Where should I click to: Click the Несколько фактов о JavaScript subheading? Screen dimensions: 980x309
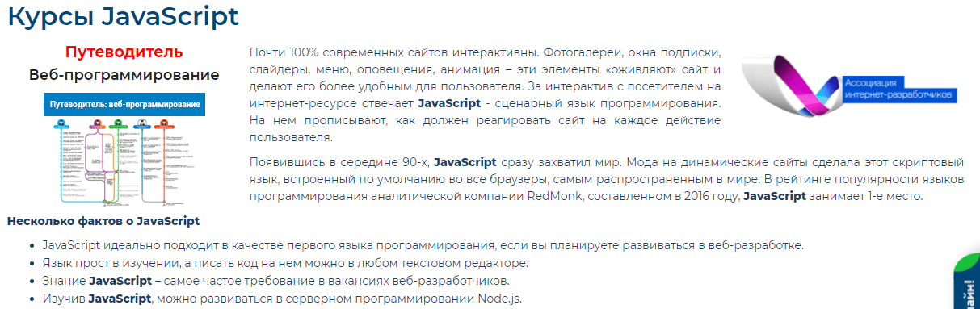point(103,220)
